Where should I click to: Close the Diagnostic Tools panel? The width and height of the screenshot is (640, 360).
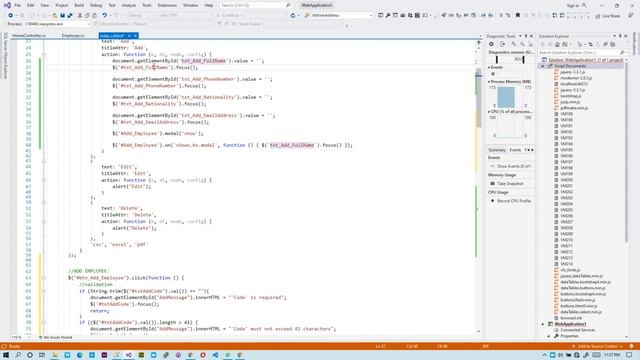pos(531,36)
